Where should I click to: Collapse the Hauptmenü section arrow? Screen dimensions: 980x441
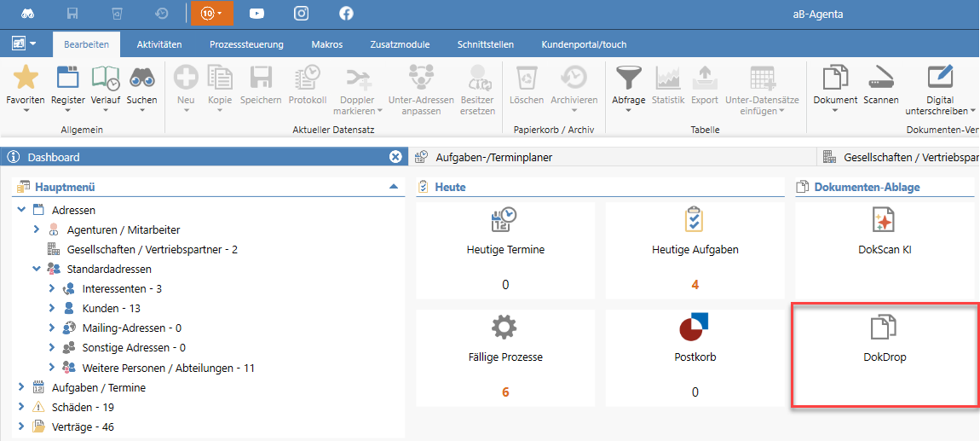tap(393, 187)
